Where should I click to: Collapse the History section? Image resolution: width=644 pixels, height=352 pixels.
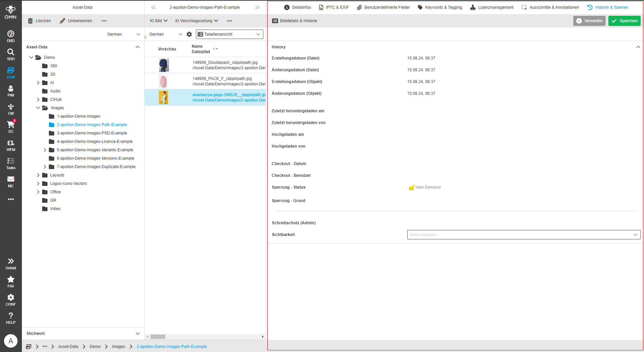[x=638, y=47]
